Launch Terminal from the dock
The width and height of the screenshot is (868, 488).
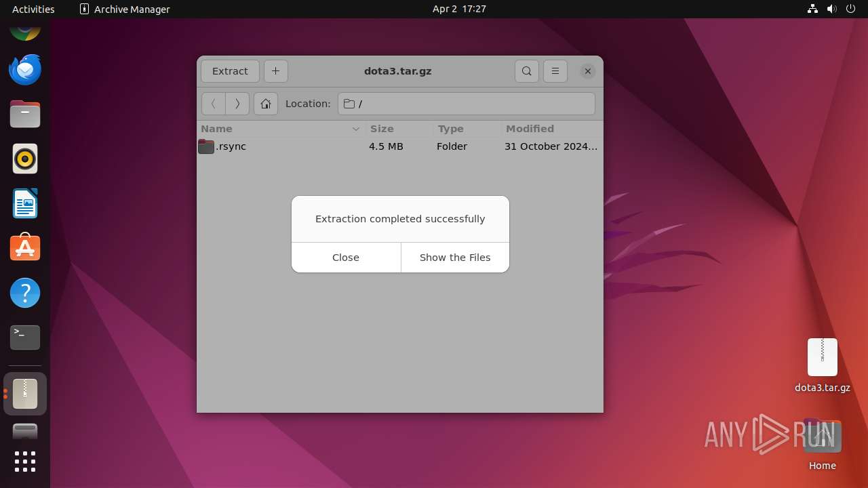click(25, 338)
